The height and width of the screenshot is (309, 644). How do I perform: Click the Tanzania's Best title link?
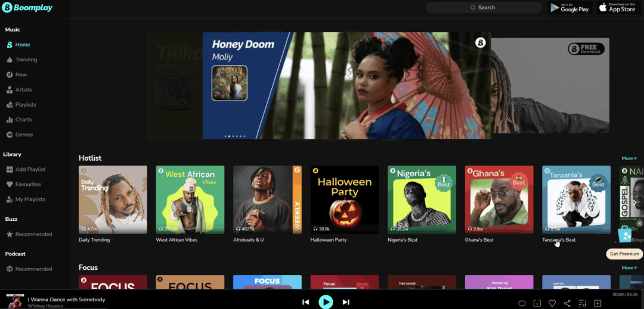tap(559, 240)
